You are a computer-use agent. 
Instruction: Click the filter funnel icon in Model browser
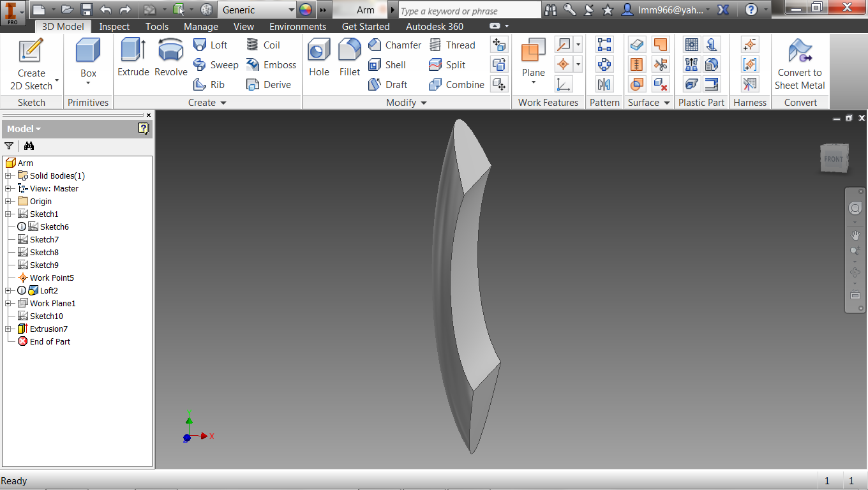(9, 146)
